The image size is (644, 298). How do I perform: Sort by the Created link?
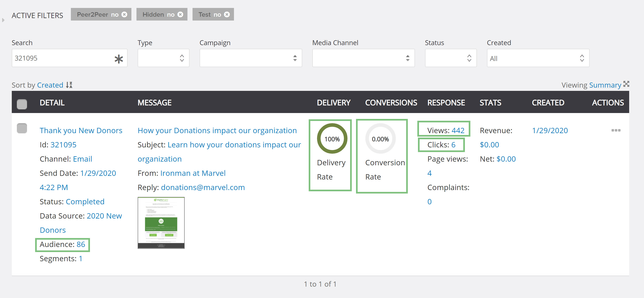pyautogui.click(x=50, y=85)
